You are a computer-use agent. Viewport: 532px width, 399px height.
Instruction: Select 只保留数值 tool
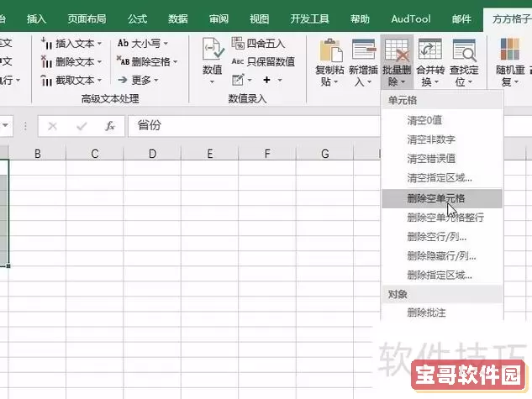tap(263, 61)
